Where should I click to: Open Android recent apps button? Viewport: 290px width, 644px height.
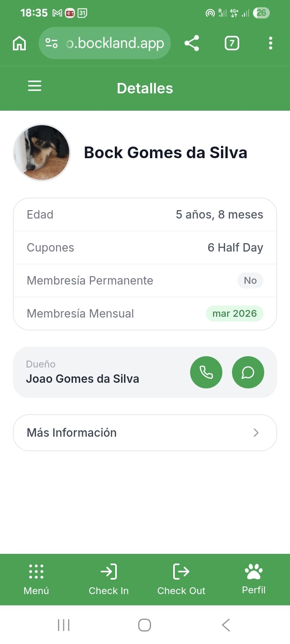point(64,625)
